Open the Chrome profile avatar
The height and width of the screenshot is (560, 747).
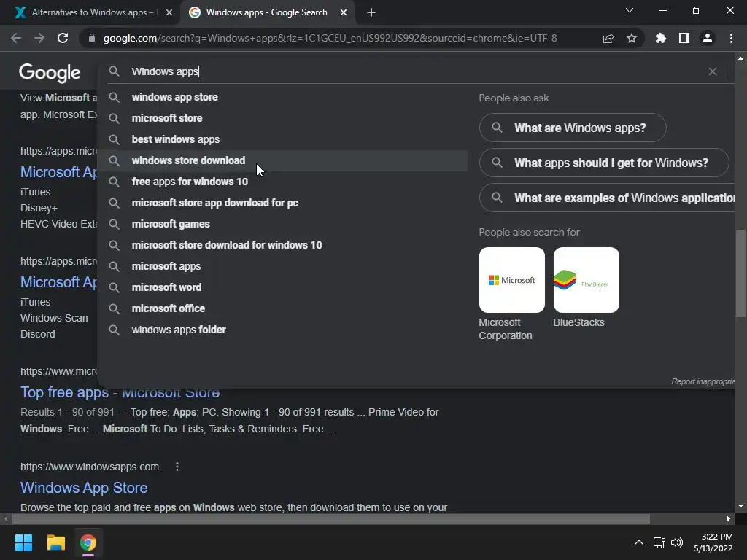[x=708, y=38]
